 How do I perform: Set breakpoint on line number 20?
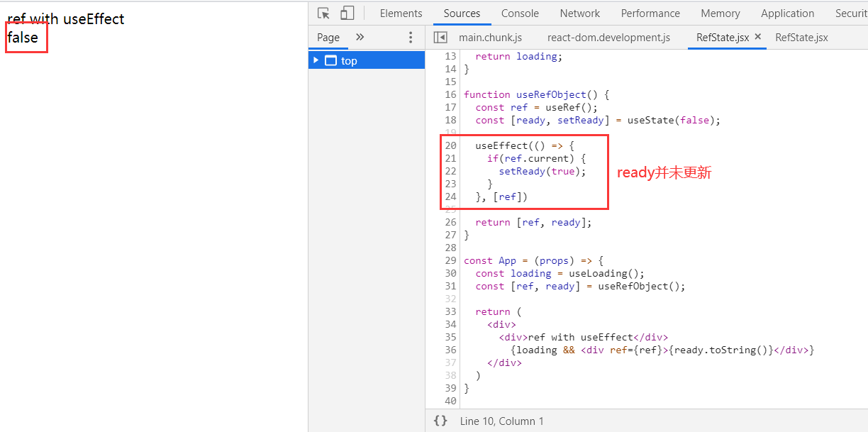[451, 145]
